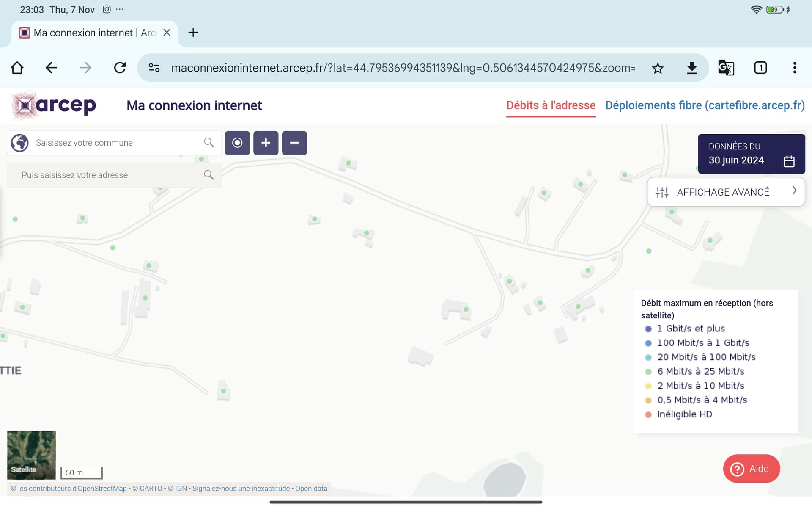
Task: Zoom out with the minus button
Action: click(x=294, y=143)
